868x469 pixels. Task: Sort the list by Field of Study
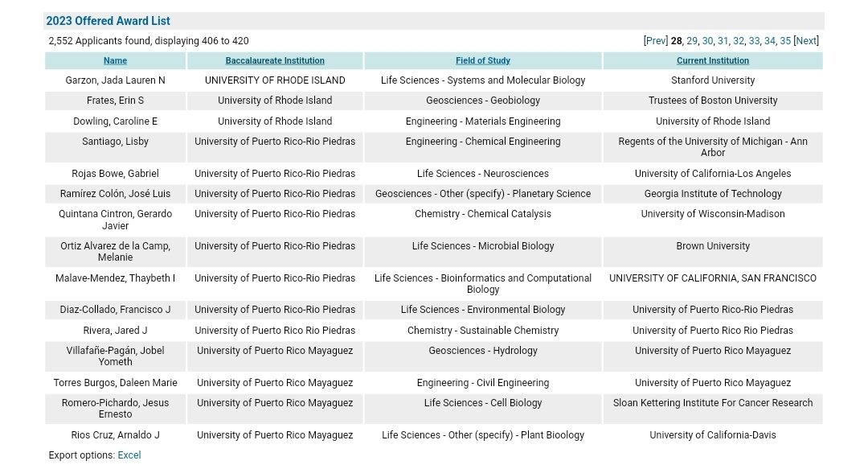pos(482,60)
